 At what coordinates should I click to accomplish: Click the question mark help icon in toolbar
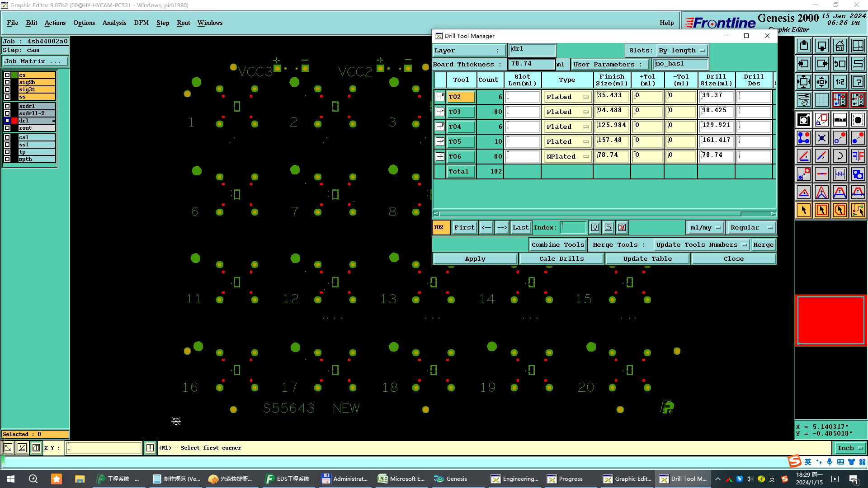point(858,82)
